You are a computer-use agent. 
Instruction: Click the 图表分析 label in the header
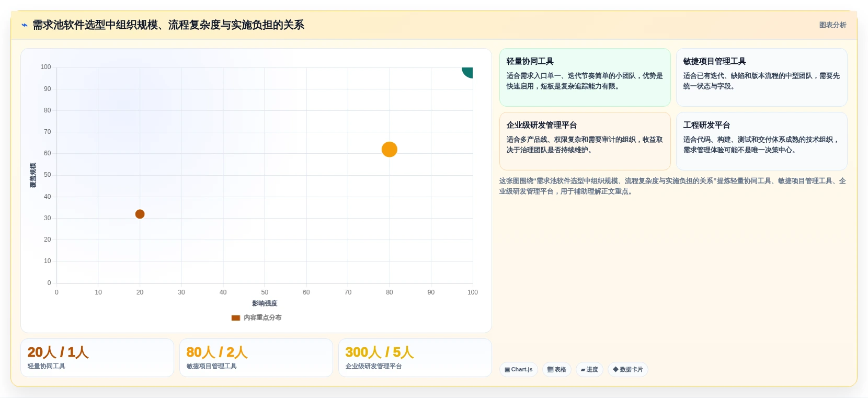832,25
